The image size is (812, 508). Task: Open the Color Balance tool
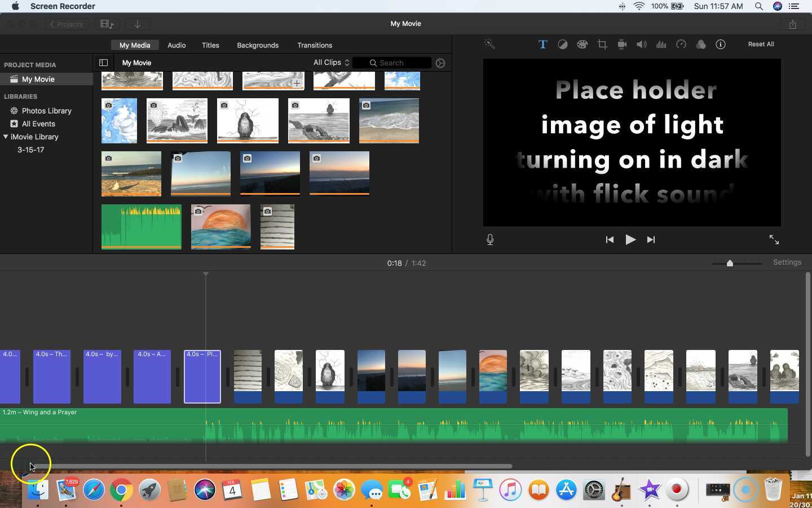562,44
